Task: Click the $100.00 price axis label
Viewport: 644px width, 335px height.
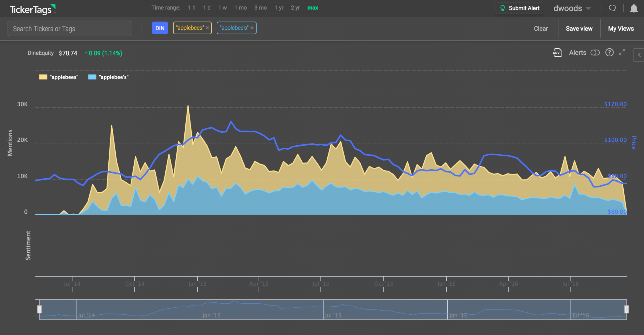Action: click(615, 140)
